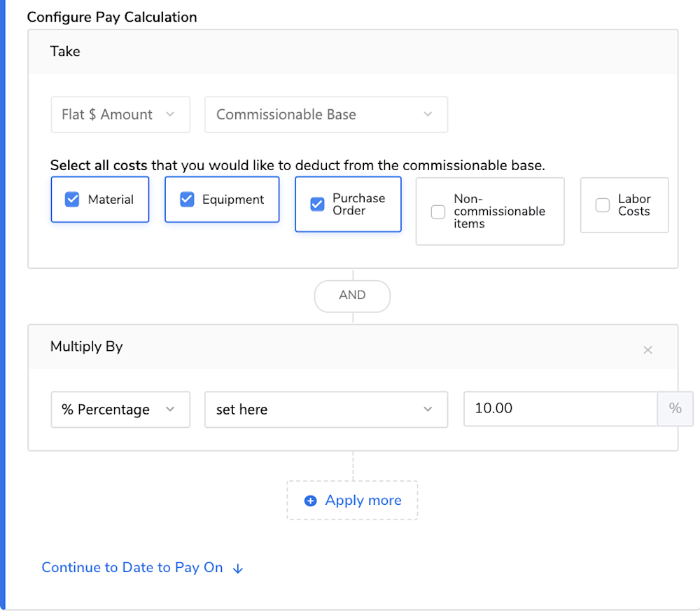Image resolution: width=700 pixels, height=612 pixels.
Task: Click the plus icon on Apply more
Action: [x=310, y=501]
